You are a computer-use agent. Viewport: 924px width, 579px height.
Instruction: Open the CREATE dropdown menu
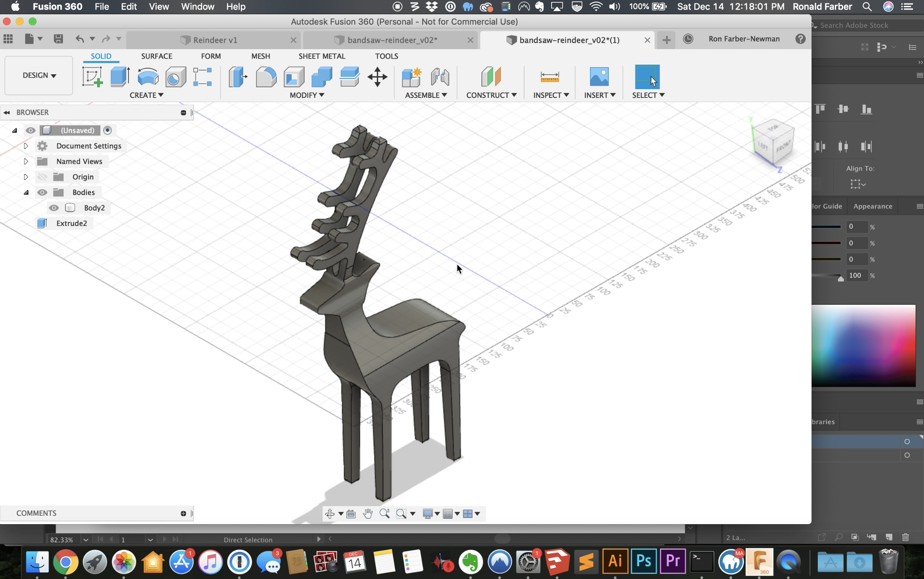point(146,95)
